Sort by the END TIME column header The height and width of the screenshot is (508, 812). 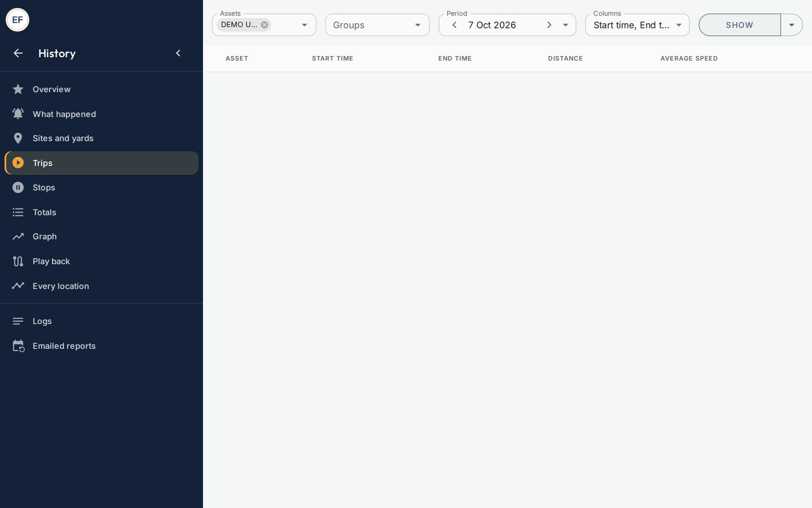pos(455,59)
